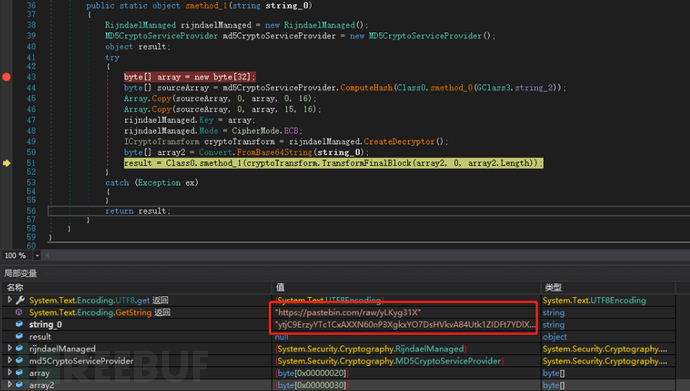690x391 pixels.
Task: Click line number 47 in the gutter
Action: click(x=31, y=120)
